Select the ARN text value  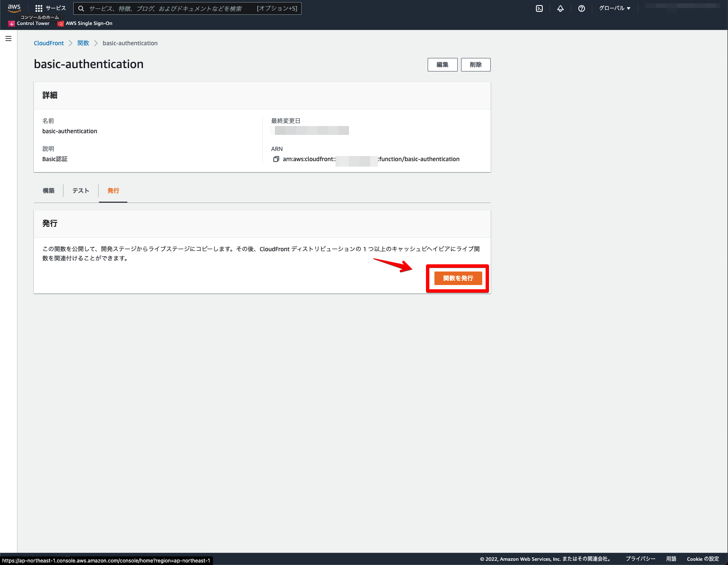[x=371, y=159]
